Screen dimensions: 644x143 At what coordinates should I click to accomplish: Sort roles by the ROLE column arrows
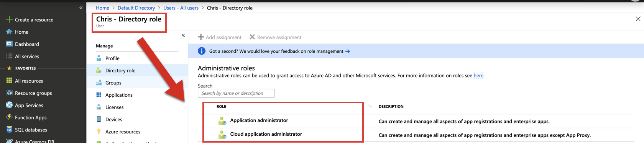(x=369, y=106)
